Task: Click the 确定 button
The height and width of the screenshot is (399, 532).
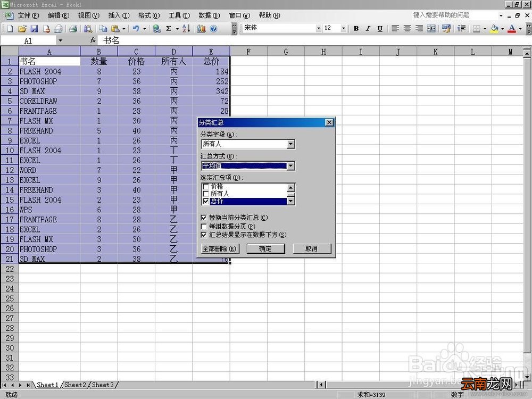Action: tap(265, 248)
